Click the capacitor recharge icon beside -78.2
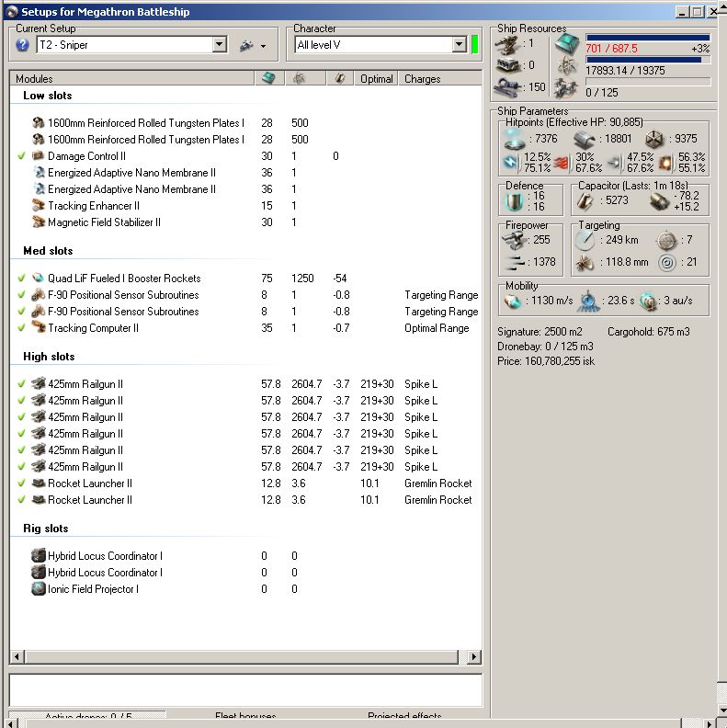727x728 pixels. point(659,201)
